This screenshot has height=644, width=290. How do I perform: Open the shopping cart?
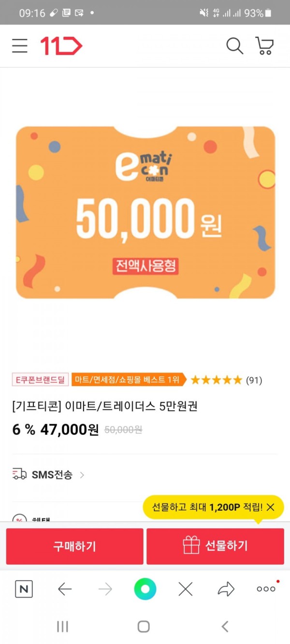point(264,46)
